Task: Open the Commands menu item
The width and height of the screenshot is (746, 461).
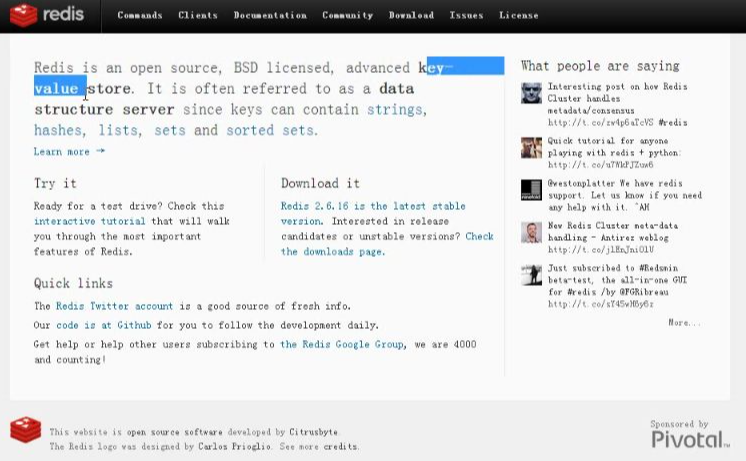Action: pyautogui.click(x=140, y=15)
